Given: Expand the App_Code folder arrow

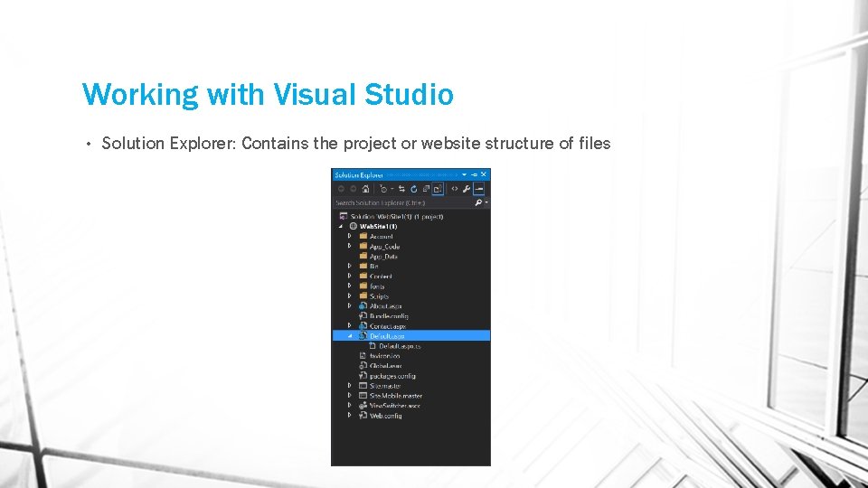Looking at the screenshot, I should (x=349, y=246).
